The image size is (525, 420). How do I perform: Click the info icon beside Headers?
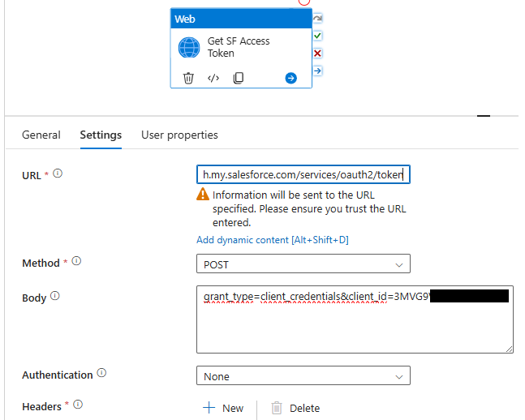(78, 405)
